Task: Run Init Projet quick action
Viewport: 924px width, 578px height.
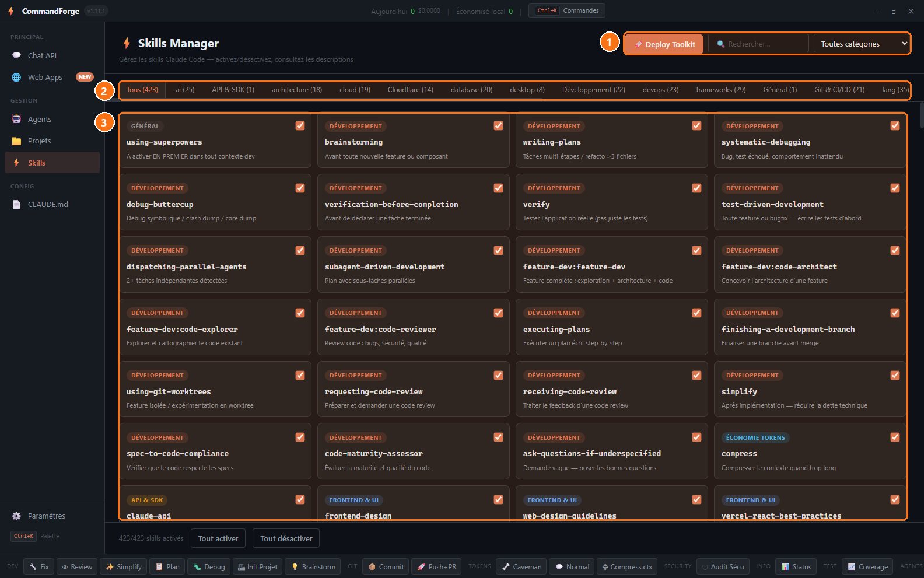Action: click(x=257, y=566)
